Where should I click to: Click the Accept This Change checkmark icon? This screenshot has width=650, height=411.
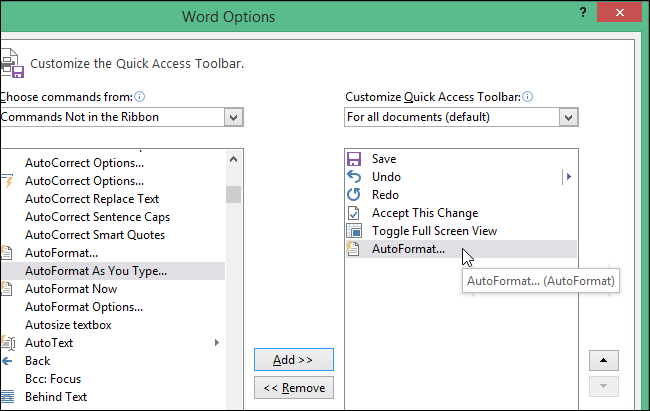pyautogui.click(x=353, y=213)
